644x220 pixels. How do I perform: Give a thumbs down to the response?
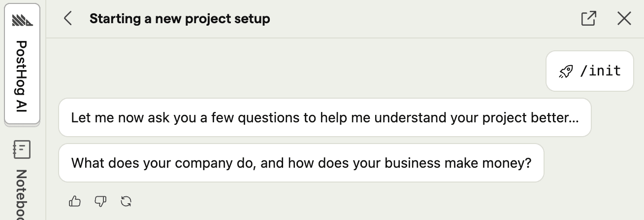(100, 201)
